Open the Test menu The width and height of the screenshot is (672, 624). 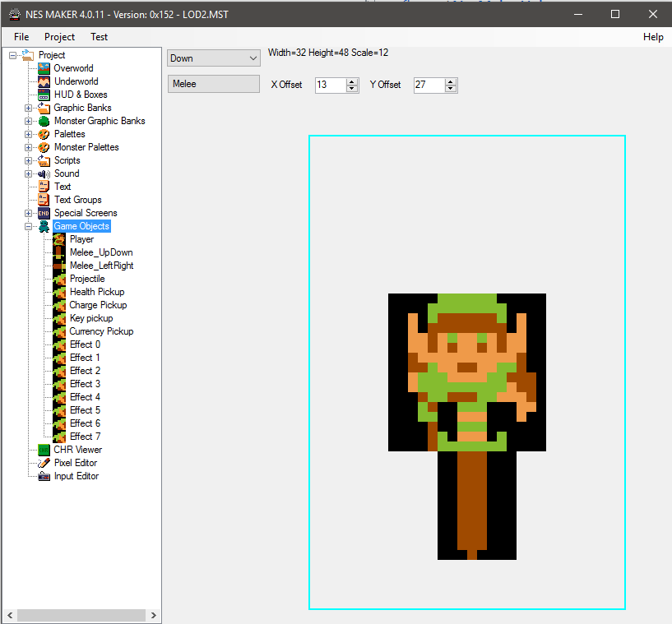coord(99,37)
